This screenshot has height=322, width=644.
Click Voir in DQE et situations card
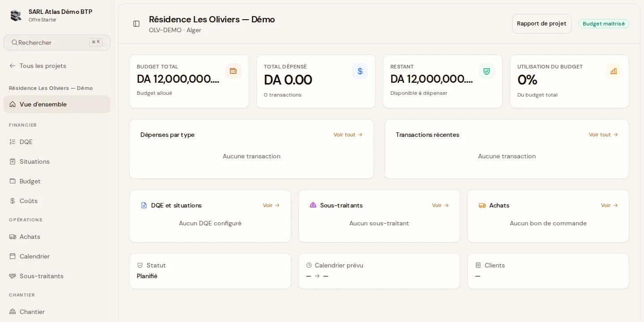pyautogui.click(x=271, y=205)
